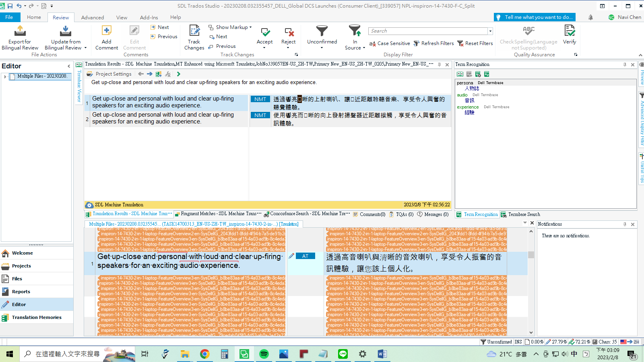The height and width of the screenshot is (362, 644).
Task: Click the left arrow in translation results toolbar
Action: click(141, 74)
